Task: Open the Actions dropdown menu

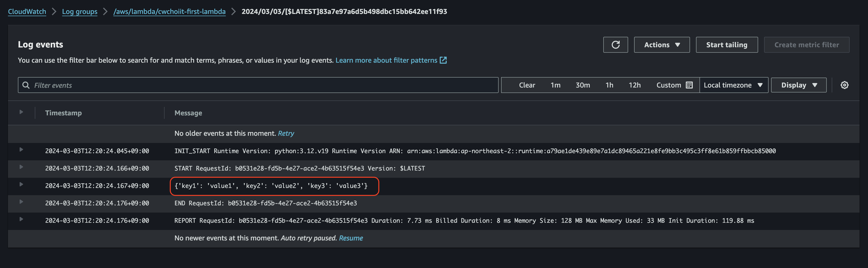Action: pyautogui.click(x=661, y=45)
